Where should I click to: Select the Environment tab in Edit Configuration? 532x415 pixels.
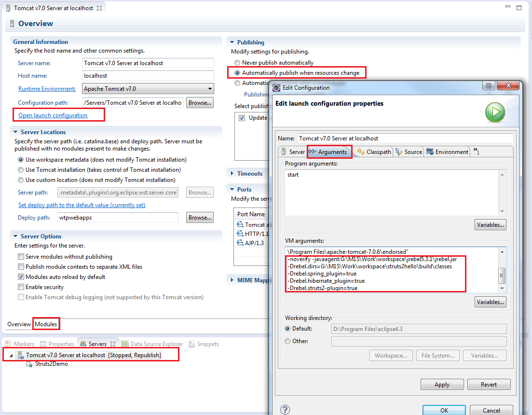click(447, 152)
